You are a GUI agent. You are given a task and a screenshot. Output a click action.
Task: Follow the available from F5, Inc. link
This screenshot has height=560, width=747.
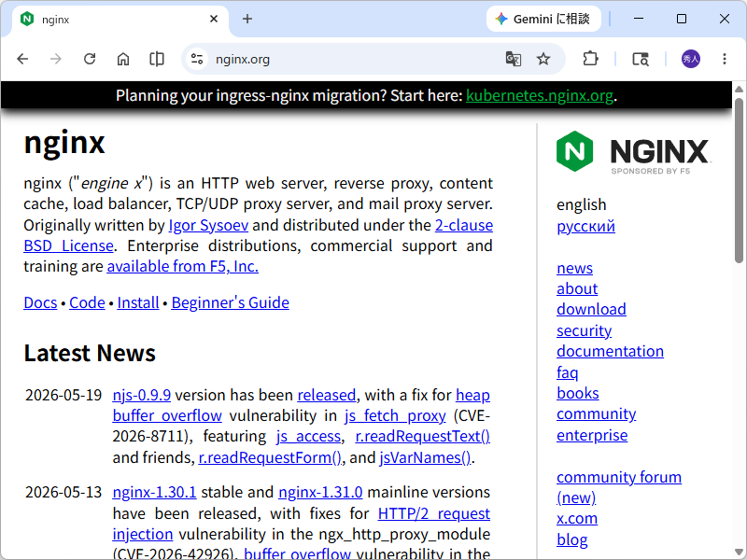(182, 267)
